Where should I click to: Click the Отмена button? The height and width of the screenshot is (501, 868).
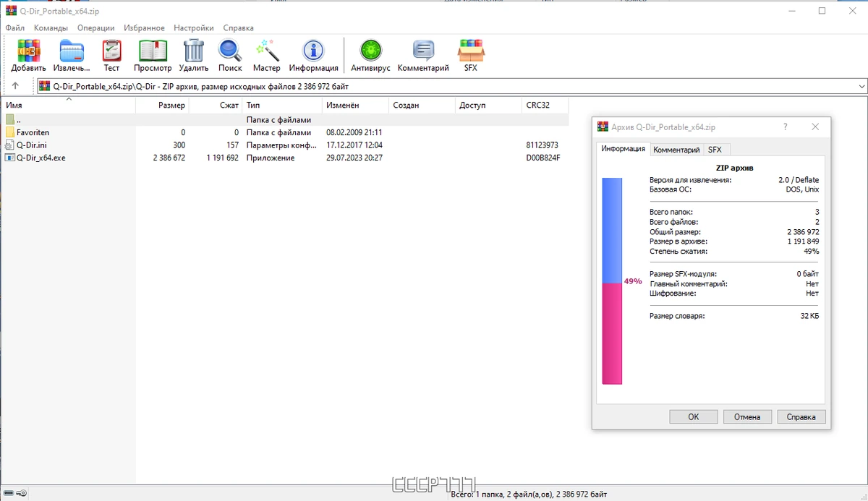[747, 416]
